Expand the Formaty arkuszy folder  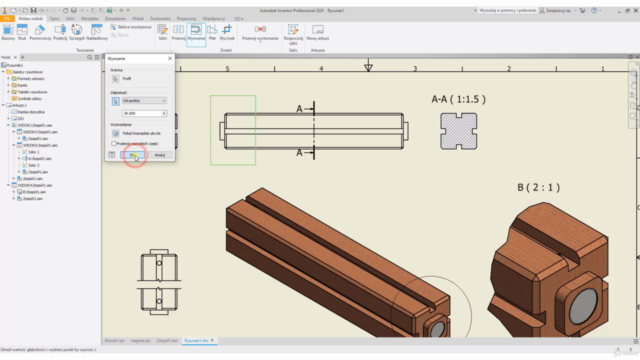click(x=9, y=78)
